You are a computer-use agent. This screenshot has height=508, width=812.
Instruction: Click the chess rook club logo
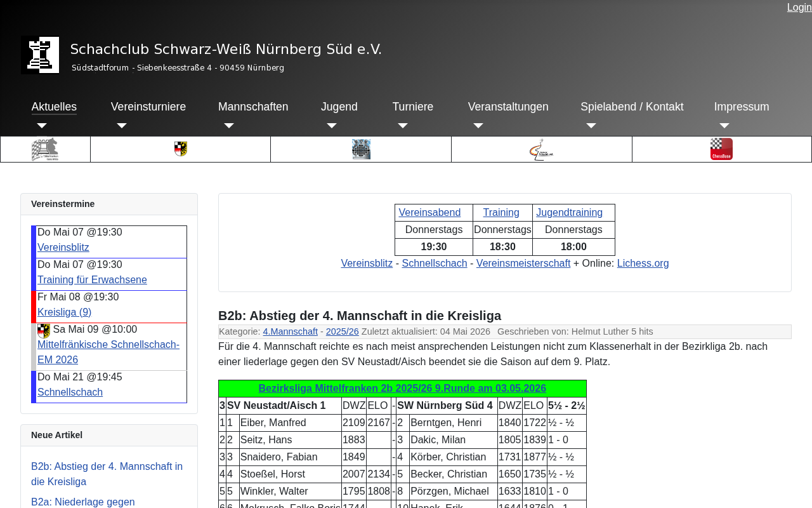pyautogui.click(x=40, y=55)
